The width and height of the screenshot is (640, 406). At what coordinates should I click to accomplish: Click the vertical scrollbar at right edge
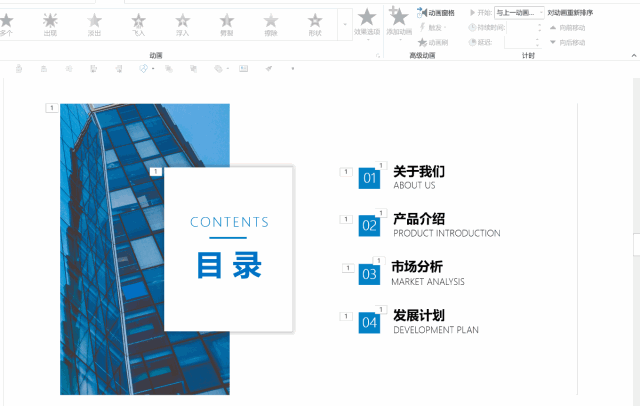636,244
